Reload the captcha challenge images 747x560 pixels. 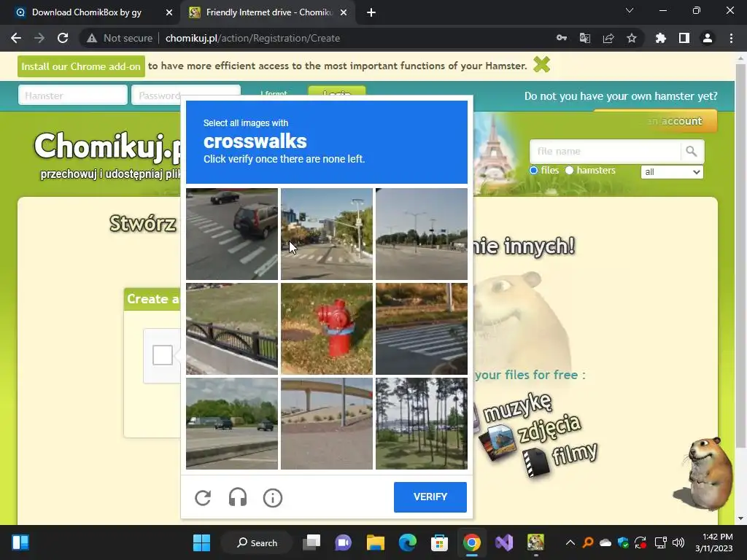[x=203, y=497]
